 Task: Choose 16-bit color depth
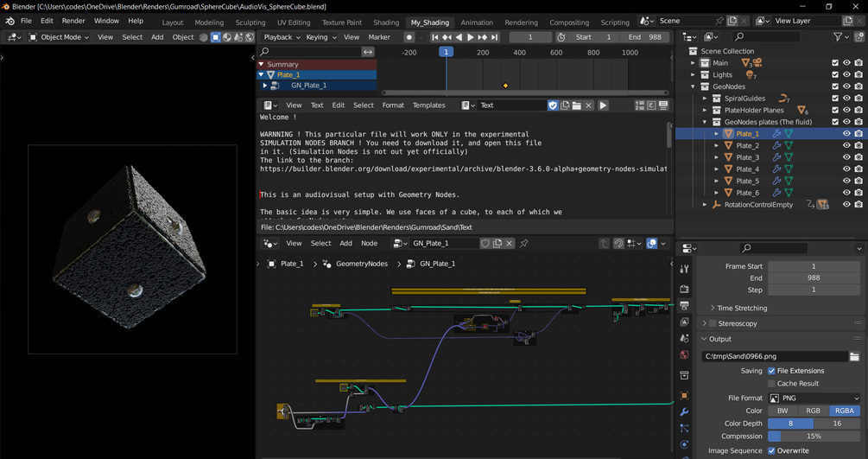click(x=837, y=424)
